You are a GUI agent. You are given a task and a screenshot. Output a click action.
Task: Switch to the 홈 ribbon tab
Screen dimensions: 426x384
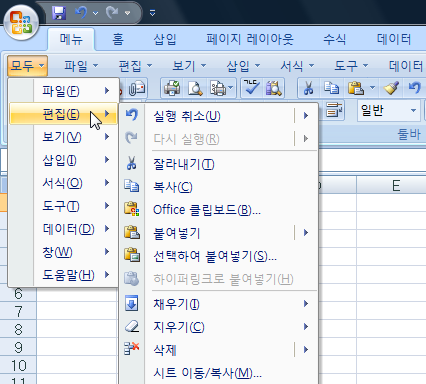tap(118, 39)
